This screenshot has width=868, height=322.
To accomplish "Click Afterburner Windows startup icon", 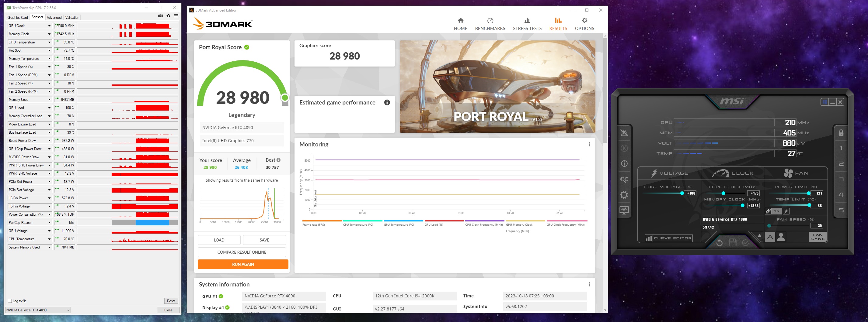I will tap(824, 102).
